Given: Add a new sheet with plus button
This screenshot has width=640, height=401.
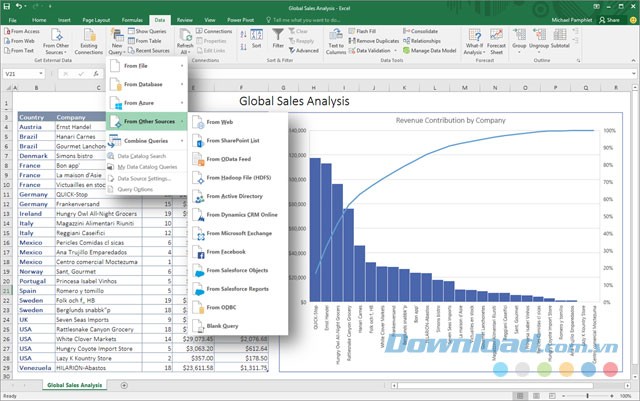Looking at the screenshot, I should [119, 385].
